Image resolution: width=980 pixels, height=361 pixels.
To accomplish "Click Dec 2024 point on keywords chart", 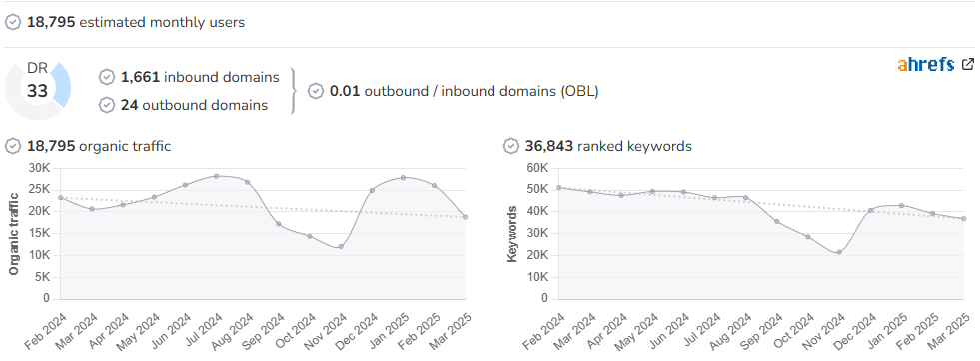I will click(870, 210).
